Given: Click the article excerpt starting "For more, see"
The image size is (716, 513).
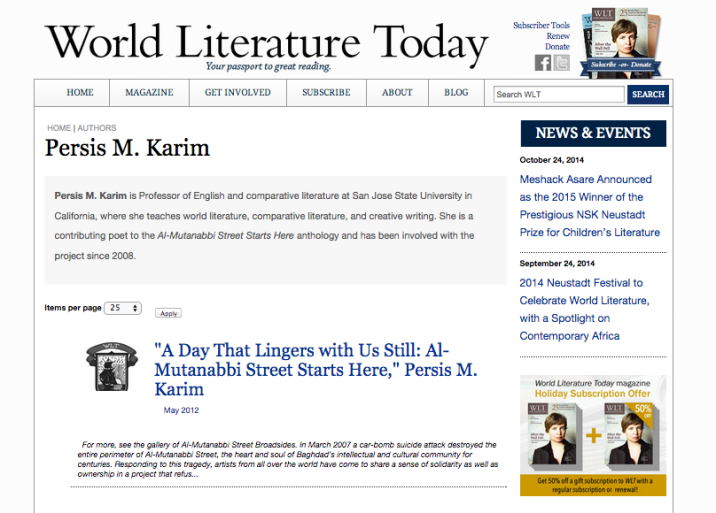Looking at the screenshot, I should 288,459.
